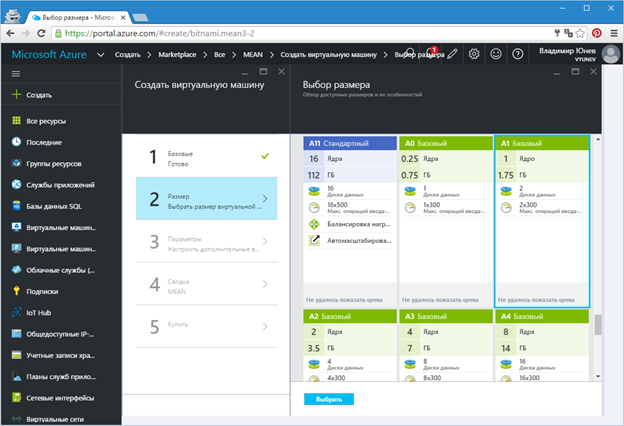Image resolution: width=624 pixels, height=426 pixels.
Task: Open Chrome menu three-lines icon
Action: click(614, 33)
